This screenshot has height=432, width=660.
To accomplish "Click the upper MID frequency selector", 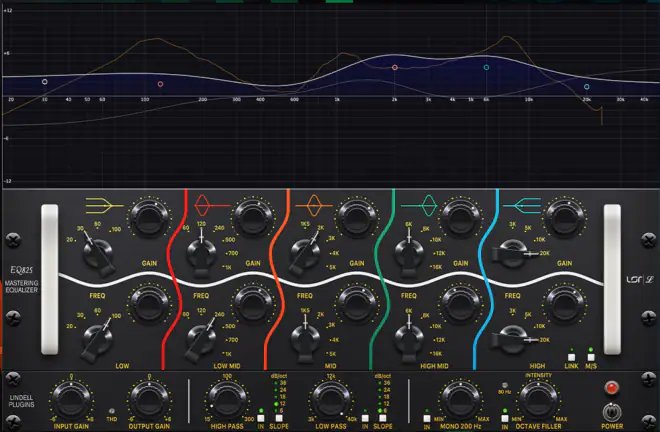I will (x=305, y=253).
